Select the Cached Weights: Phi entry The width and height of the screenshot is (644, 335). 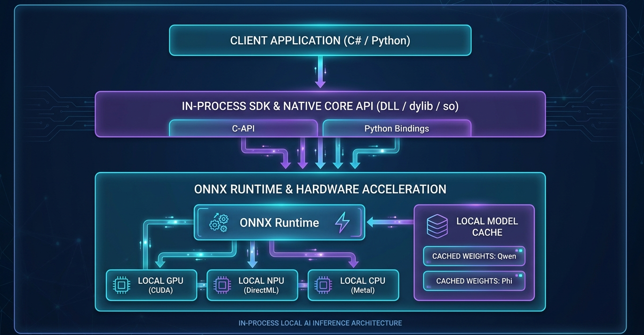[474, 281]
